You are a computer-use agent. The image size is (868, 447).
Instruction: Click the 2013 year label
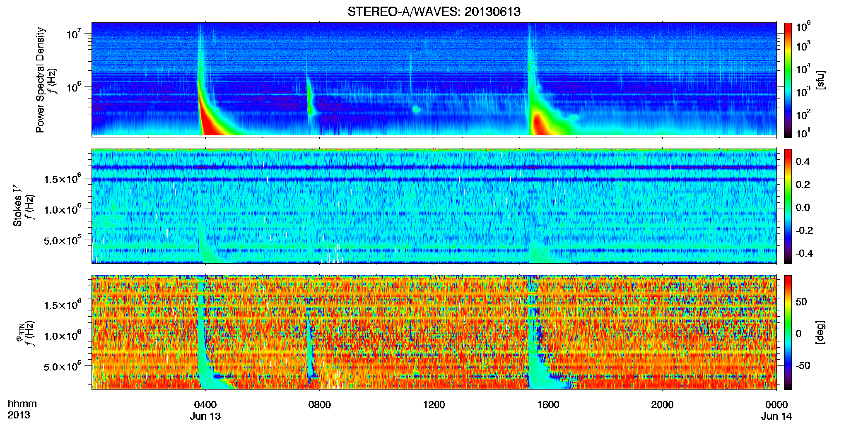pyautogui.click(x=19, y=415)
